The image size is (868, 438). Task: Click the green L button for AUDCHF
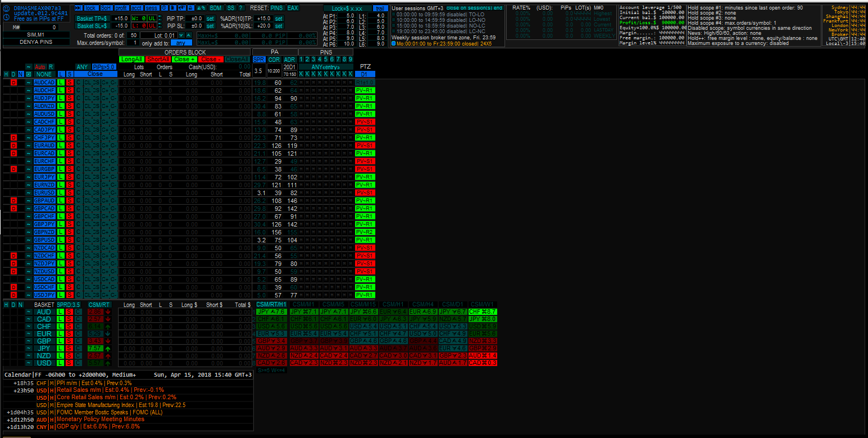(x=61, y=90)
